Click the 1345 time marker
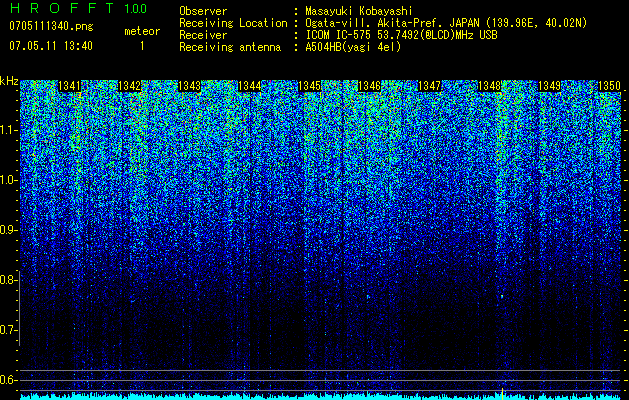 click(310, 86)
